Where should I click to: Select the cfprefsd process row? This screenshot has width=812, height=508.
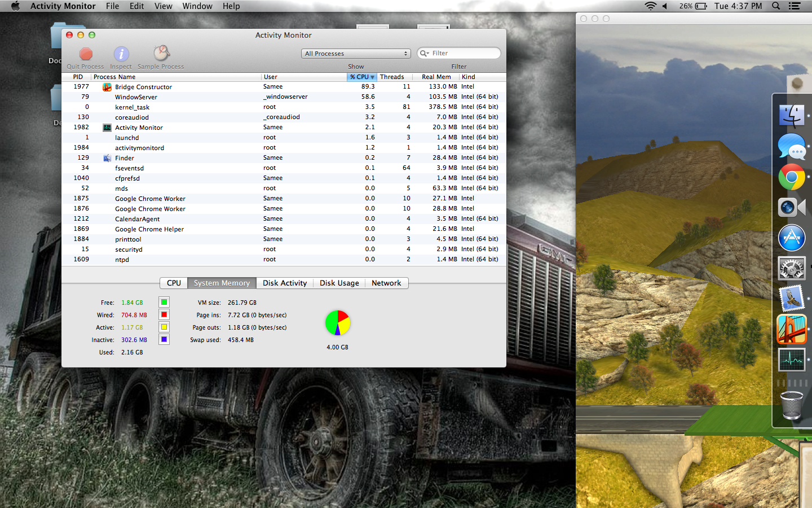[x=284, y=178]
